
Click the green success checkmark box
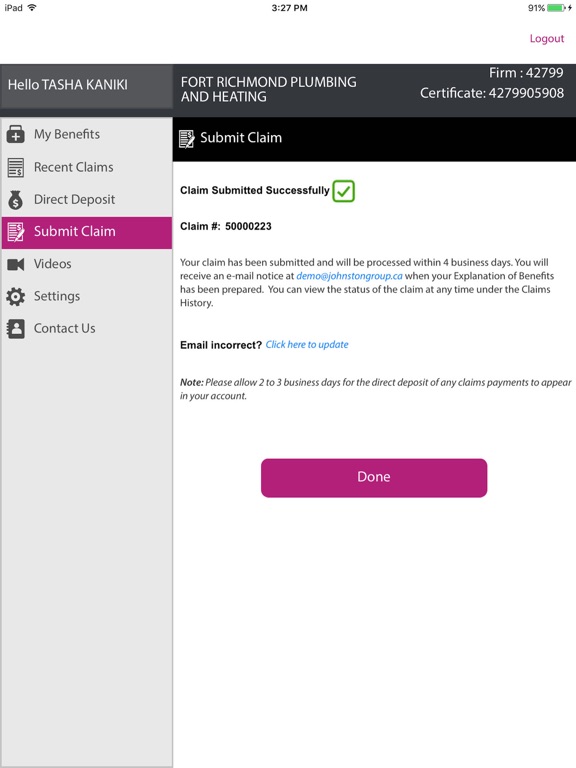point(343,191)
